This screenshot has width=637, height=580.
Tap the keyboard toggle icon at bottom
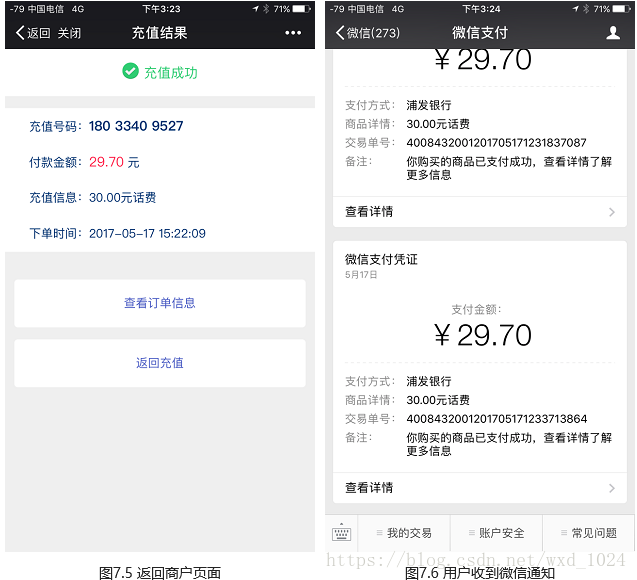click(341, 533)
